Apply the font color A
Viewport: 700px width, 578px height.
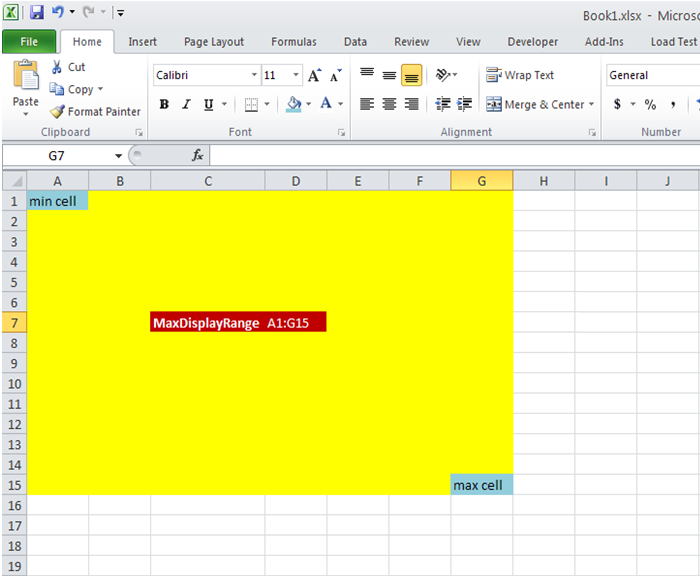[326, 104]
